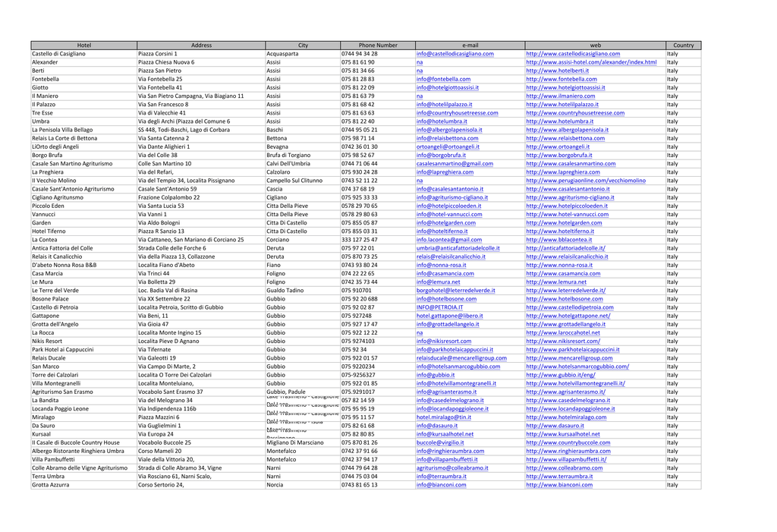Open http://www.hotelbosone.com link
This screenshot has width=777, height=532.
click(565, 298)
